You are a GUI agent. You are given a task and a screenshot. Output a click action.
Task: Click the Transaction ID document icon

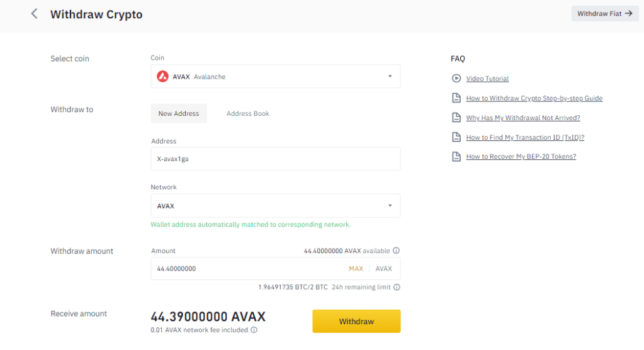click(x=456, y=137)
